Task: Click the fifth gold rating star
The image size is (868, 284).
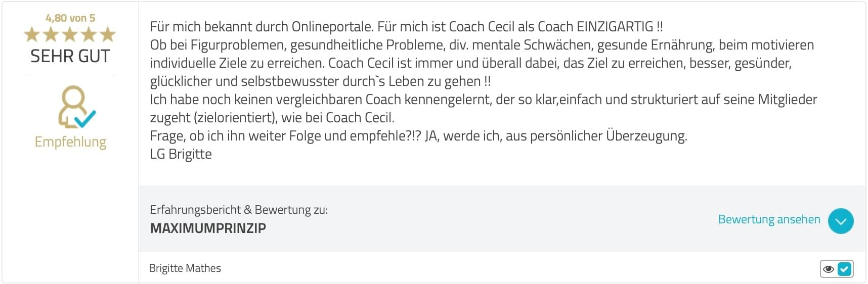Action: click(107, 34)
